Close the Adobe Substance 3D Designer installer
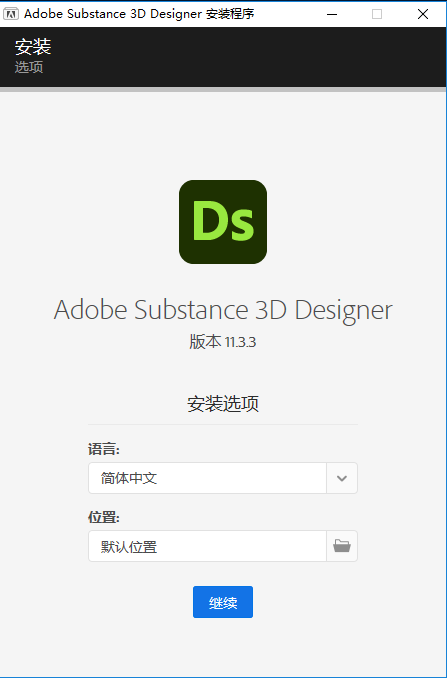 423,14
